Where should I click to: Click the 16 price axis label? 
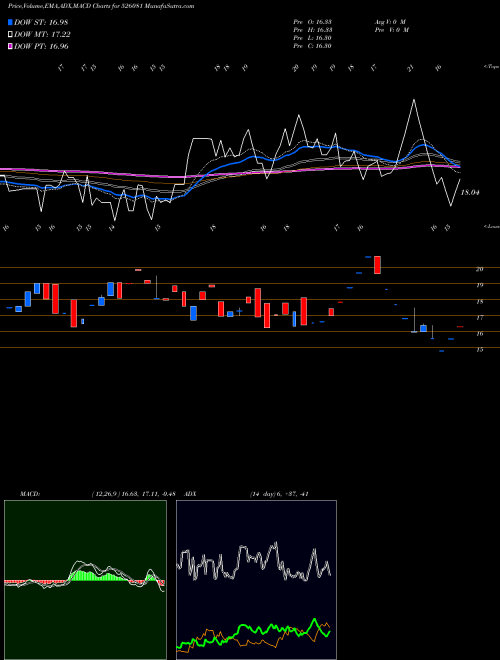click(x=479, y=333)
